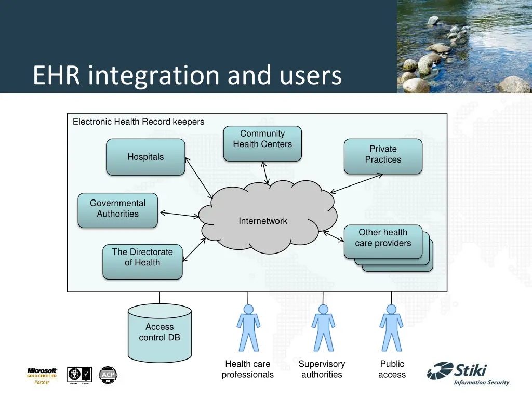This screenshot has height=399, width=532.
Task: Select the Supervisory authorities person icon
Action: point(323,328)
